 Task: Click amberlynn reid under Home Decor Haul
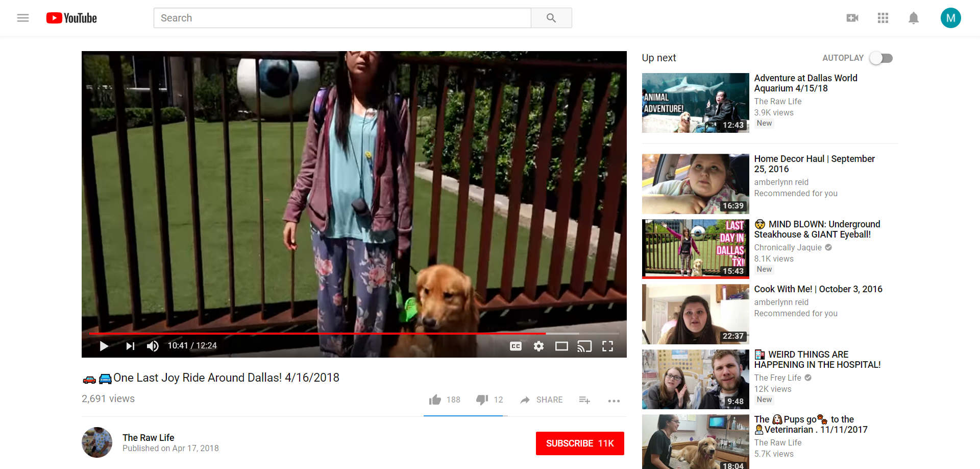[x=781, y=182]
